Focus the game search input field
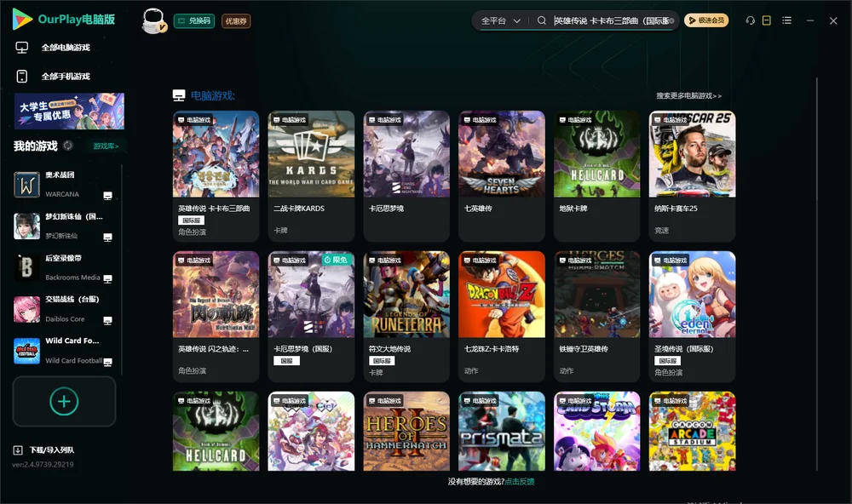The image size is (852, 504). click(610, 20)
